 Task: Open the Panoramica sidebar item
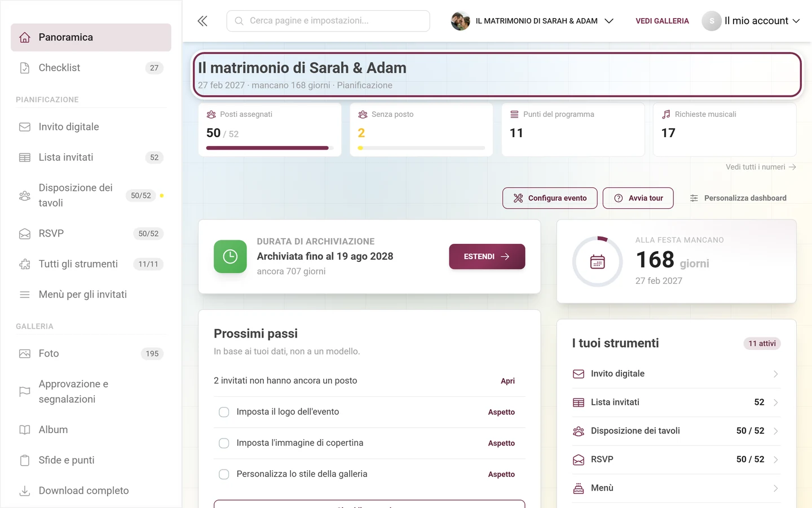(91, 37)
